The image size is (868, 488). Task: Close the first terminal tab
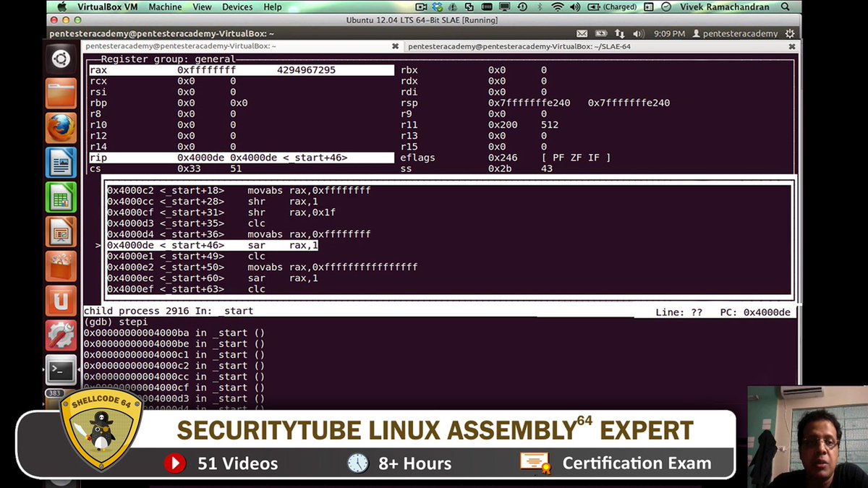[395, 46]
